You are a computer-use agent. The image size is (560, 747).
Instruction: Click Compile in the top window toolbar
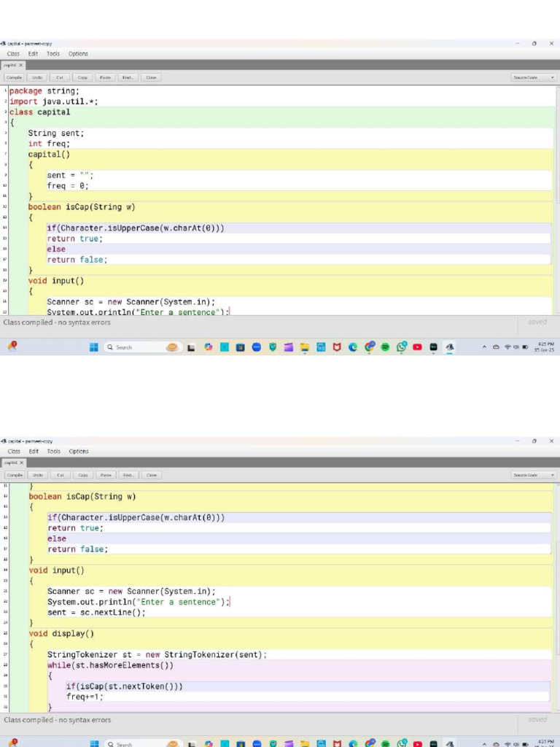(14, 77)
